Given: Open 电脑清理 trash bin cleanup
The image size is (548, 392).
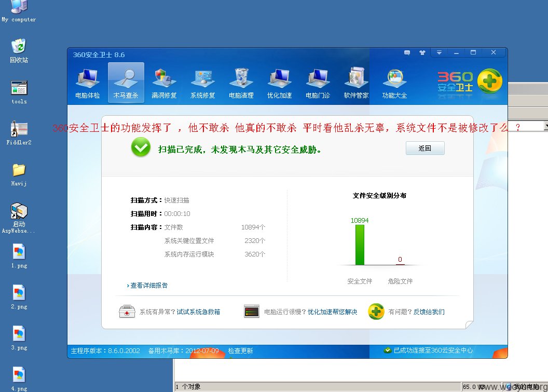Looking at the screenshot, I should point(241,83).
